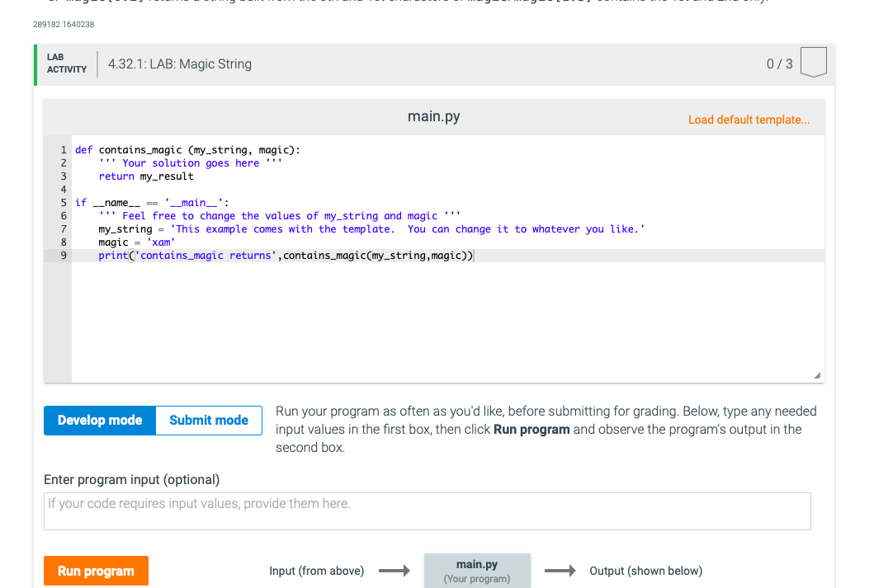Click the main.py (Your program) box
Viewport: 874px width, 588px height.
tap(477, 570)
